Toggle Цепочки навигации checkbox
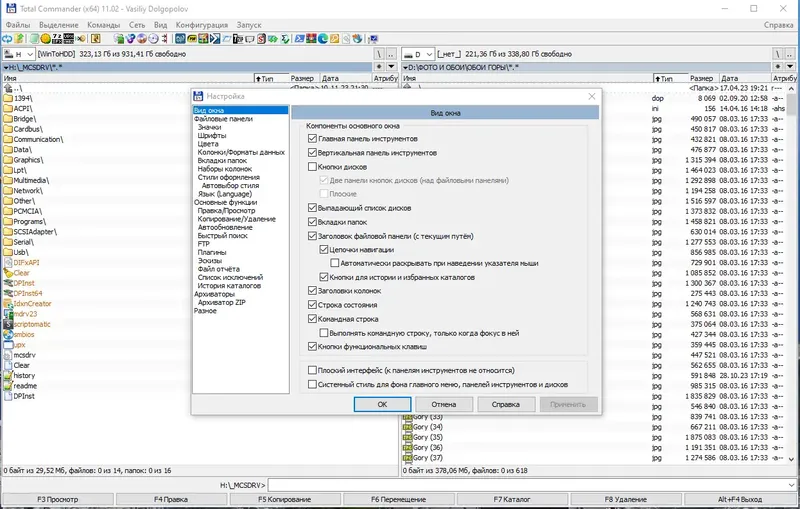Screen dimensions: 800x509 click(323, 249)
